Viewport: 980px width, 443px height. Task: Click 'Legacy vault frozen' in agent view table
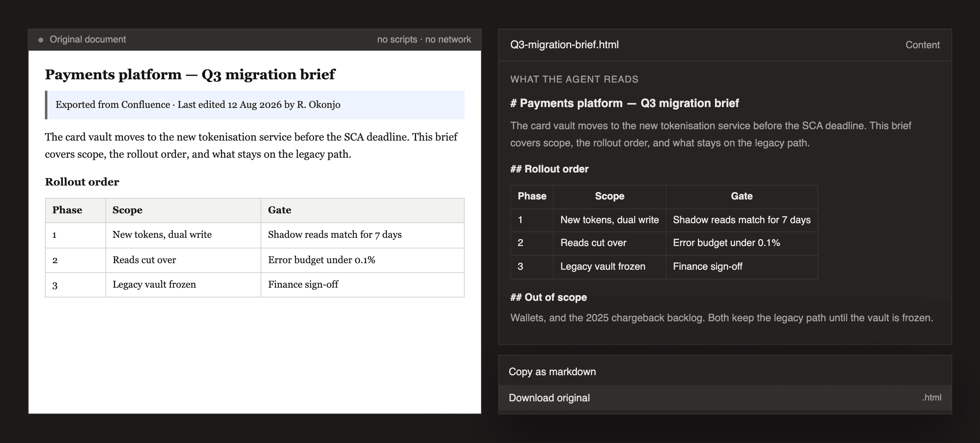(x=603, y=266)
